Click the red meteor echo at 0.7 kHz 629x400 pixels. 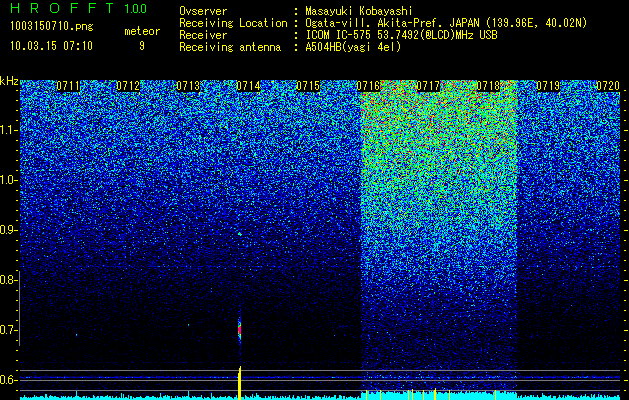239,330
